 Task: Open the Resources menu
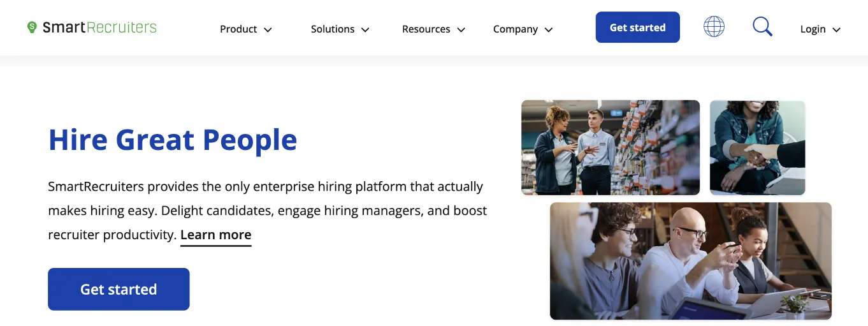[433, 29]
